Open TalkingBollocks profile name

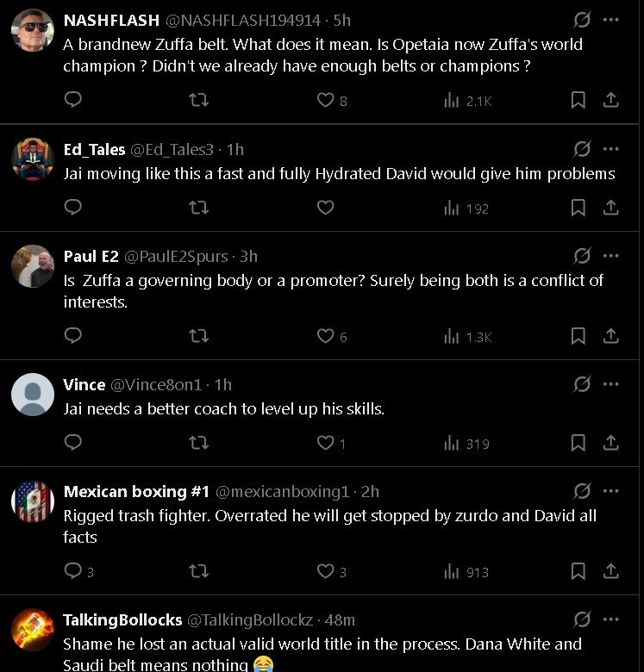(x=122, y=620)
